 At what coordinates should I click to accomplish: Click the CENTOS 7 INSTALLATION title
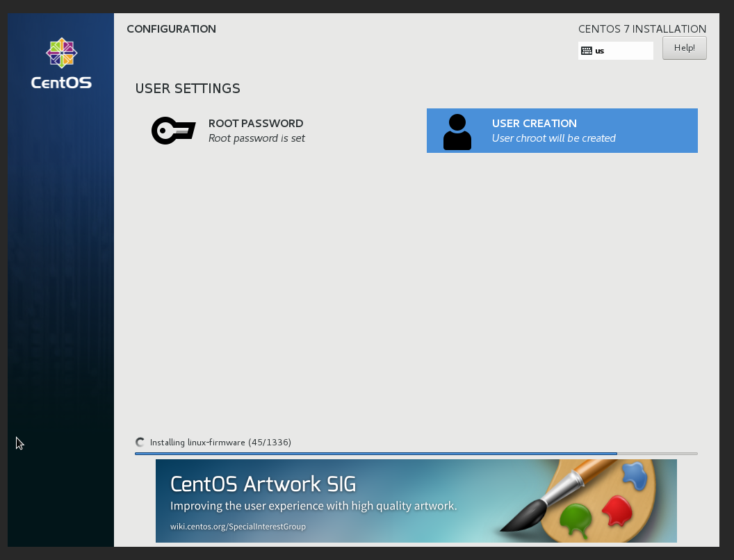[x=642, y=29]
